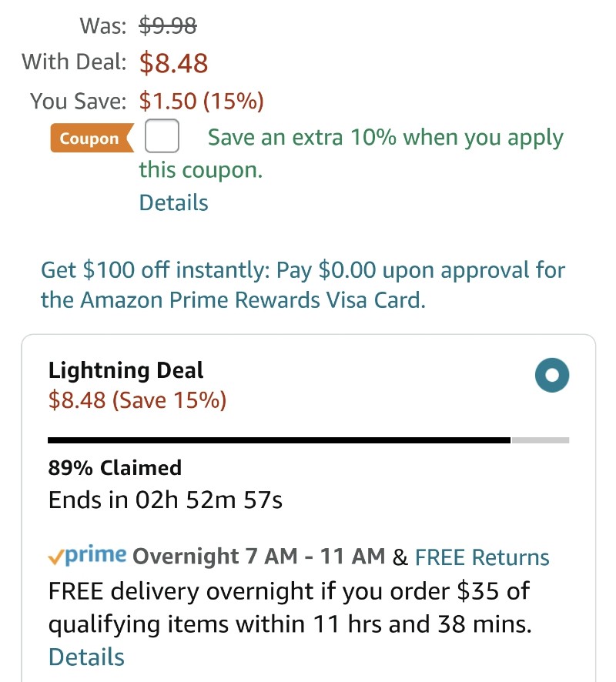Click the You Save $1.50 (15%) text
616x682 pixels.
tap(202, 101)
